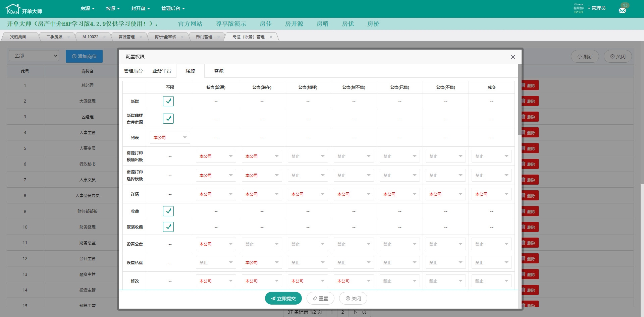Open the 房开源 link
This screenshot has height=317, width=644.
click(x=294, y=24)
